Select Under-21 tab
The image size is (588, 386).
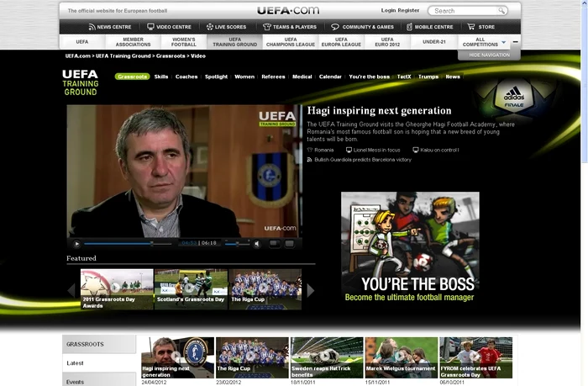pyautogui.click(x=434, y=42)
